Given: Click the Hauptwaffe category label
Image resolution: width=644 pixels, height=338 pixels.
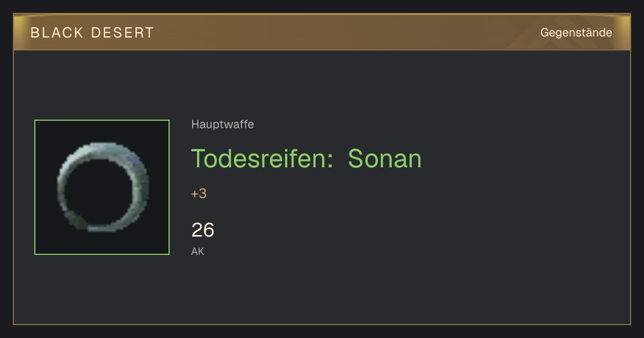Looking at the screenshot, I should [x=223, y=124].
